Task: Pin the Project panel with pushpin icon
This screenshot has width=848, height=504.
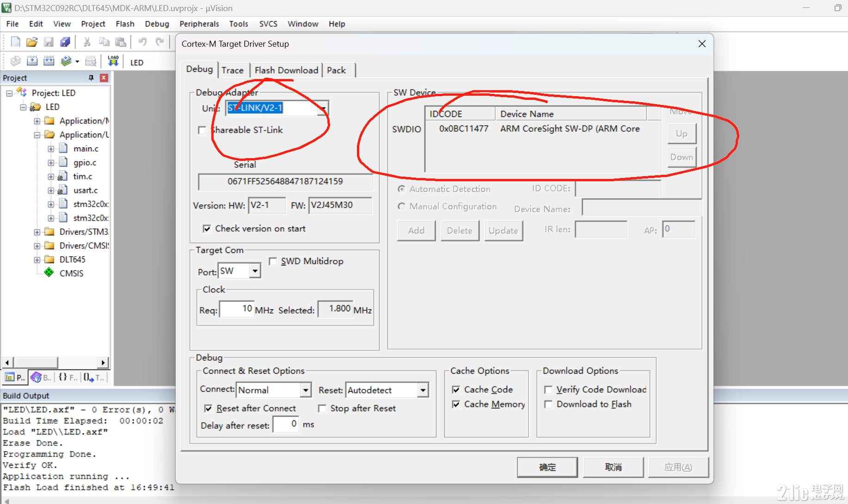Action: point(91,78)
